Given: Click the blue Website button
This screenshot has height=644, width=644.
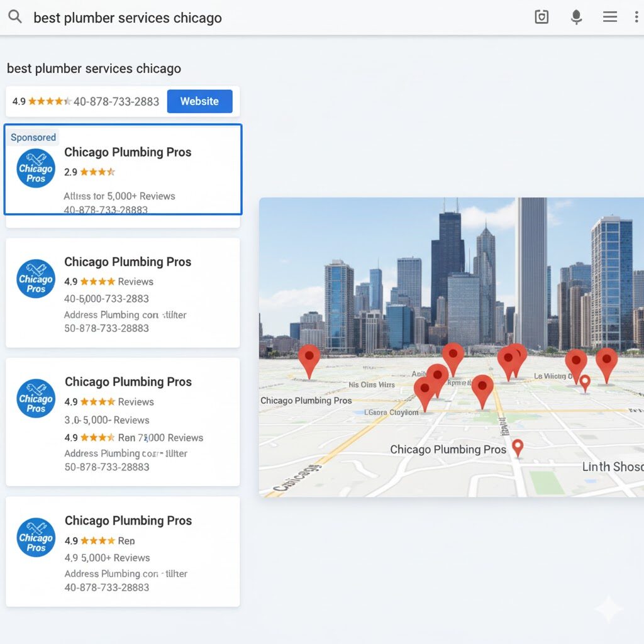Looking at the screenshot, I should pos(199,101).
